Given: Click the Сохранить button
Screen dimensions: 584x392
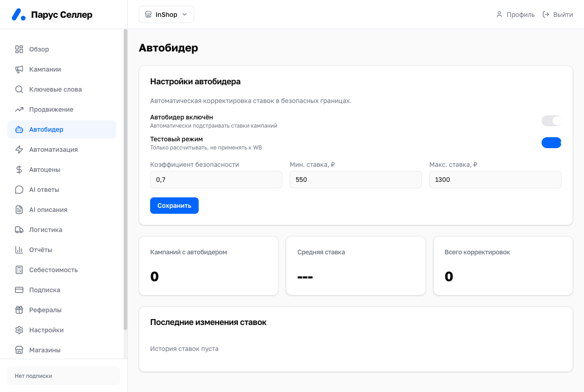Looking at the screenshot, I should (174, 206).
